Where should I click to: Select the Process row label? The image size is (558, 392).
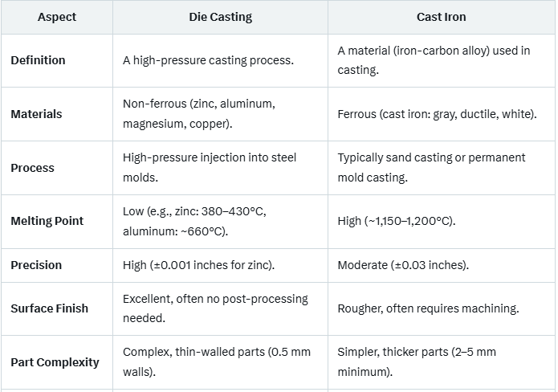pyautogui.click(x=33, y=168)
